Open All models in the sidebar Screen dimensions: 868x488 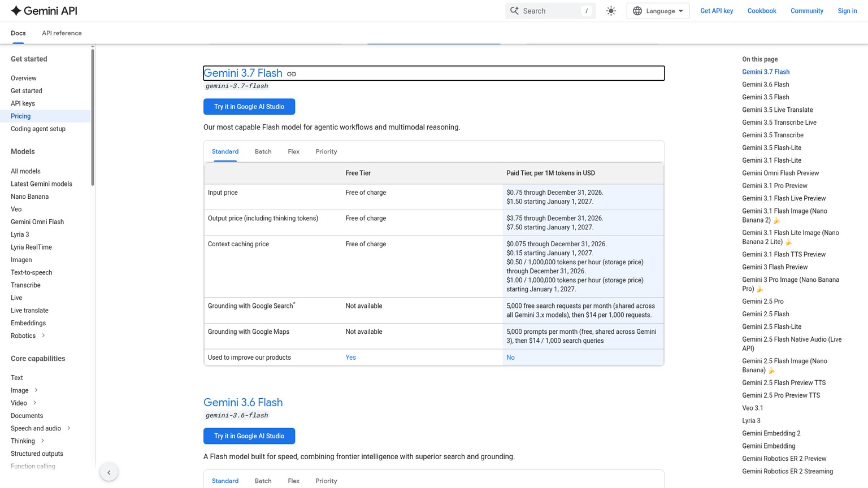25,171
